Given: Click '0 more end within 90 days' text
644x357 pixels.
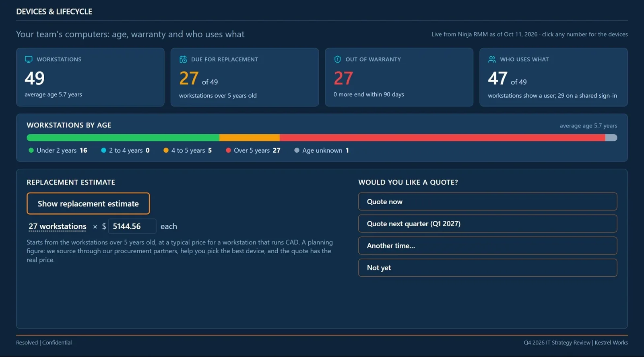Looking at the screenshot, I should point(369,94).
